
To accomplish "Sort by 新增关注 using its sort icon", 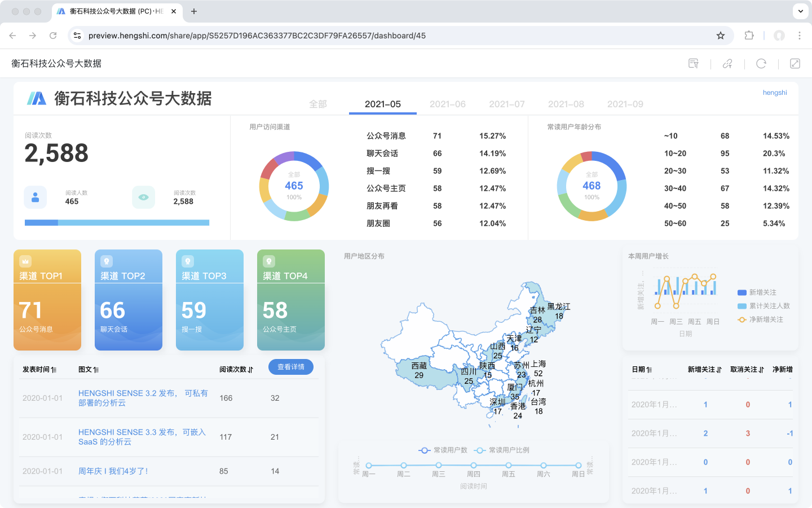I will click(x=719, y=370).
